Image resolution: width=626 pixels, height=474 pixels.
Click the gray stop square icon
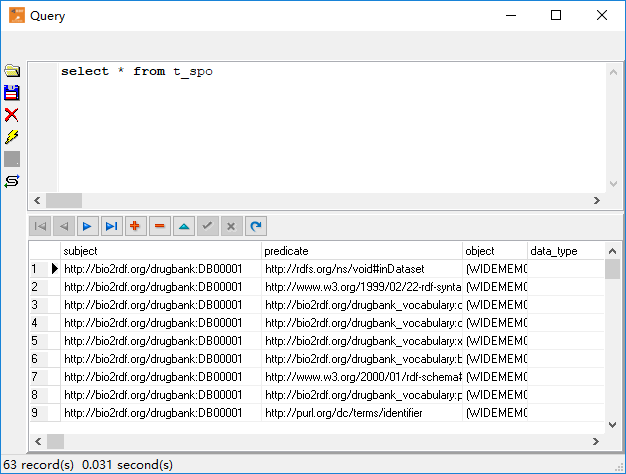point(12,159)
